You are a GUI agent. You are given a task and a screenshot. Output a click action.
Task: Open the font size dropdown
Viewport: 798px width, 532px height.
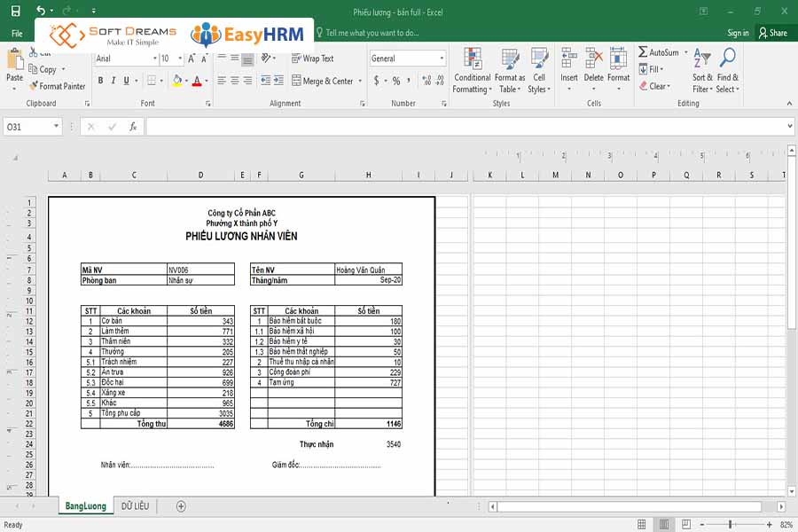pos(180,59)
